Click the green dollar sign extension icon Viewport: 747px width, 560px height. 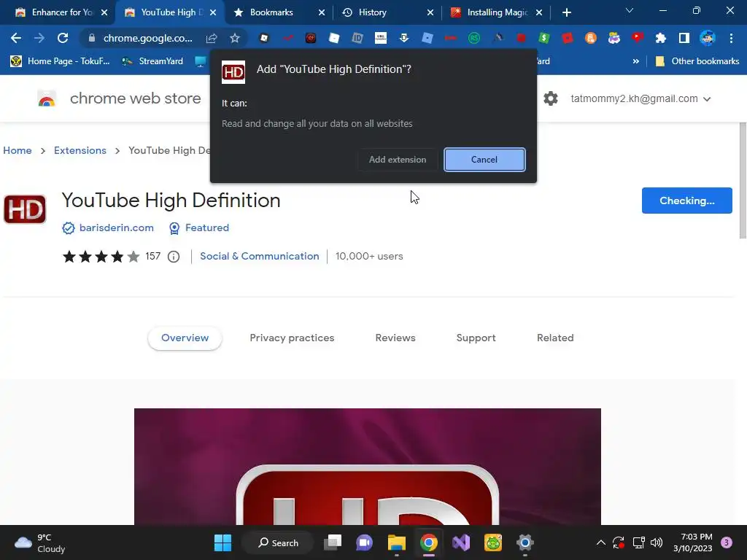tap(544, 38)
